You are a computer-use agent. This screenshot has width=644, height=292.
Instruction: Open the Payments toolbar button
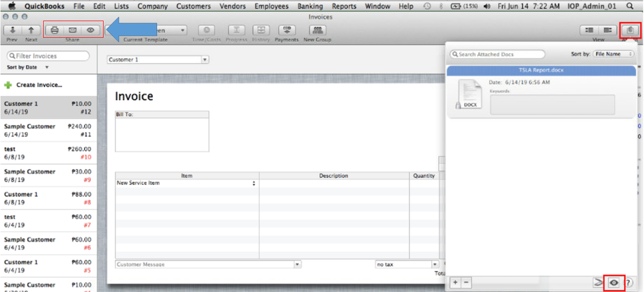click(287, 30)
